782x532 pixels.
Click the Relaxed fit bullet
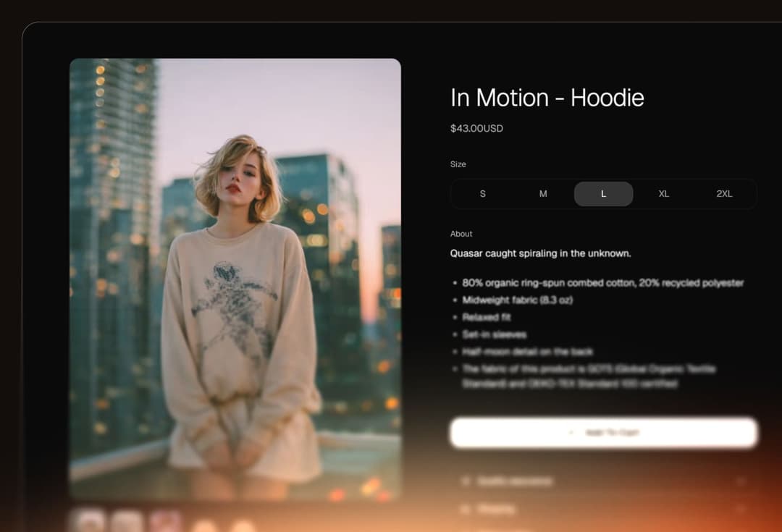point(487,318)
